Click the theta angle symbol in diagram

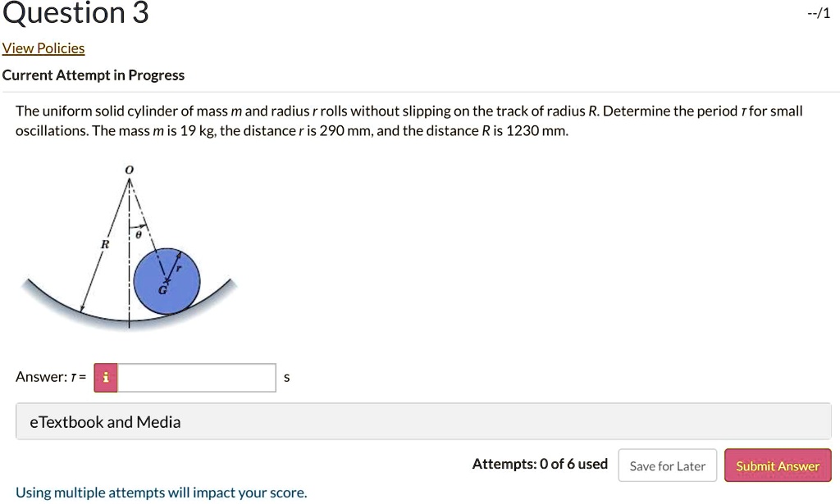click(139, 234)
